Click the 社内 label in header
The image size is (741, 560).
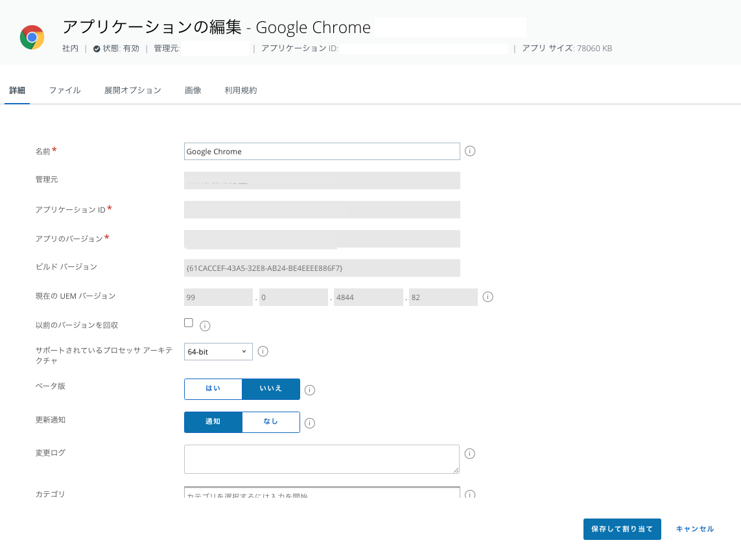(x=71, y=48)
